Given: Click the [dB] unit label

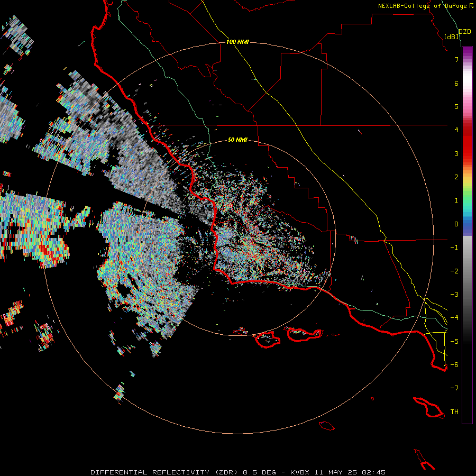Looking at the screenshot, I should pyautogui.click(x=452, y=36).
